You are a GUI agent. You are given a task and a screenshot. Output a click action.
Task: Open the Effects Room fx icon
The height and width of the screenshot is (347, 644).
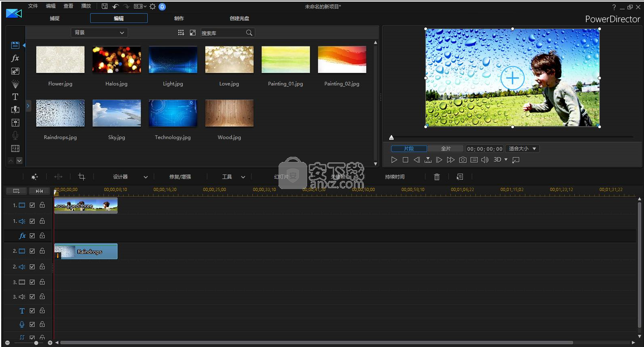(x=15, y=58)
